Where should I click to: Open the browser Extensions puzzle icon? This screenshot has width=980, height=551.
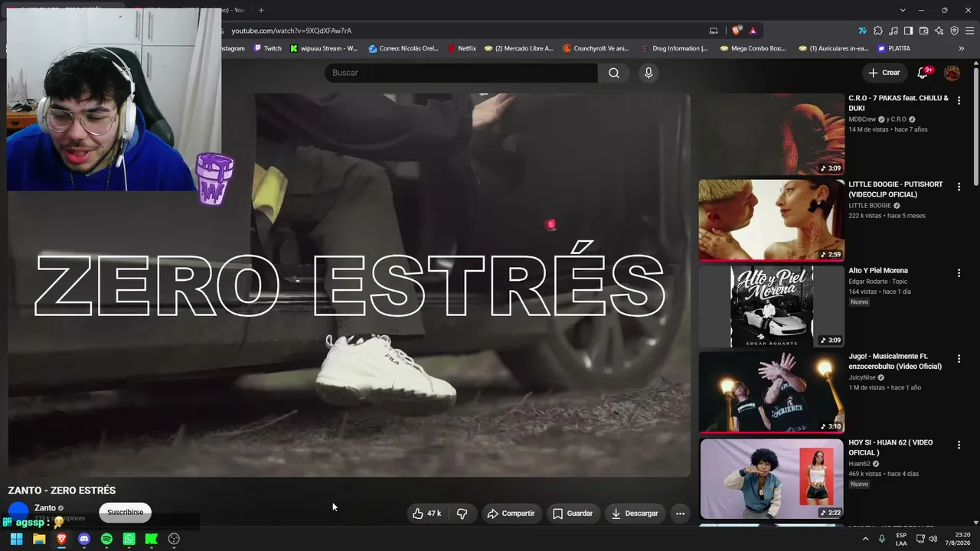pos(878,31)
